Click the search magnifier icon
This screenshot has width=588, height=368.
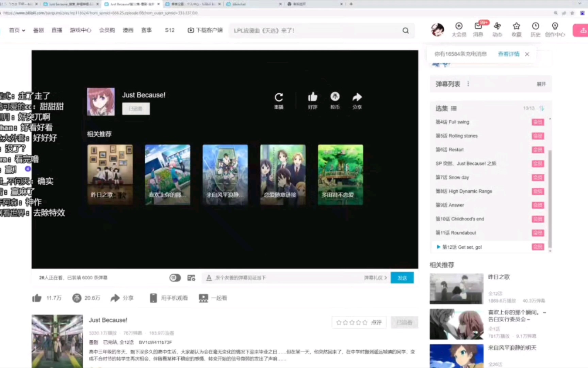[406, 30]
